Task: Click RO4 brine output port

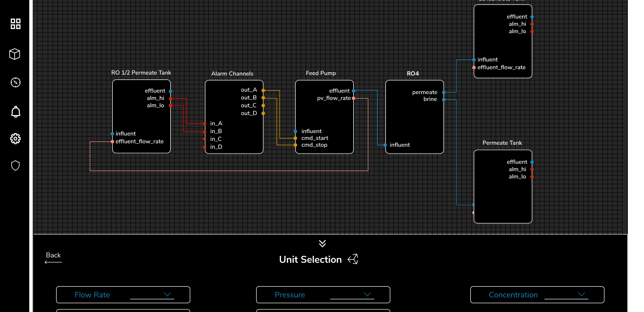Action: tap(443, 99)
